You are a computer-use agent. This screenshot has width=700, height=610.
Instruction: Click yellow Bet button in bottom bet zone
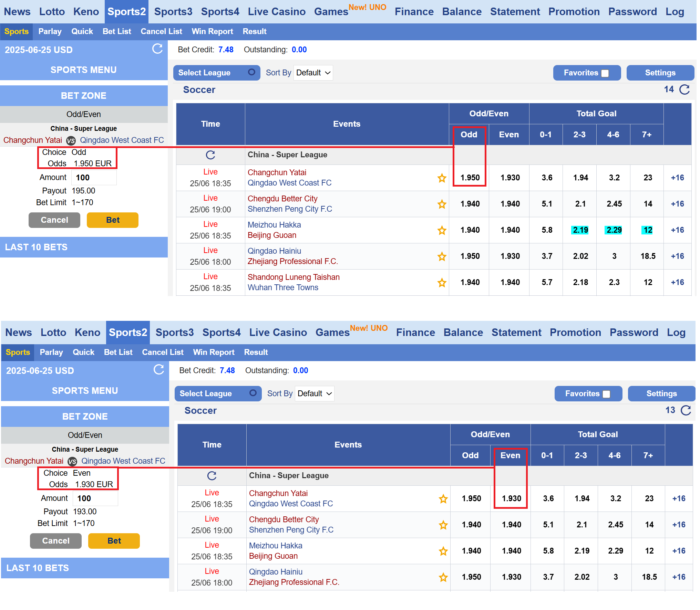114,541
